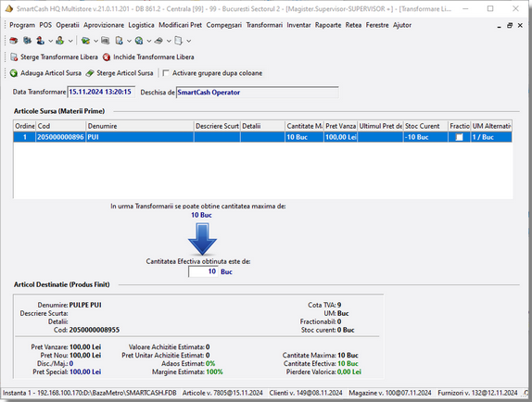This screenshot has width=532, height=402.
Task: Expand dropdown arrow next to globe icon
Action: click(149, 41)
